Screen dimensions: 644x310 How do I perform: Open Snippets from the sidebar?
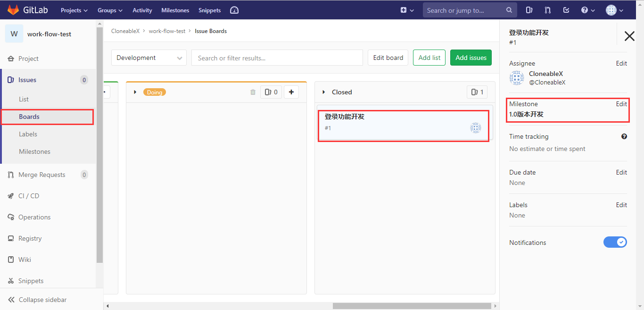[x=31, y=280]
